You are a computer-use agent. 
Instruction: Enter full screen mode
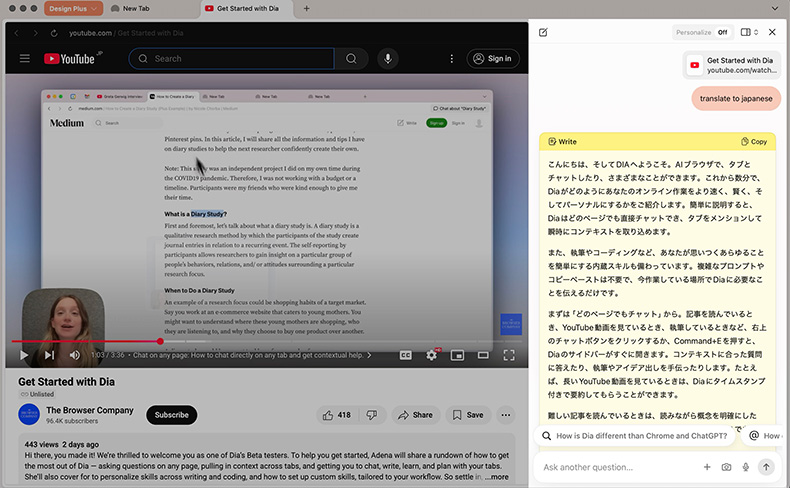tap(509, 355)
